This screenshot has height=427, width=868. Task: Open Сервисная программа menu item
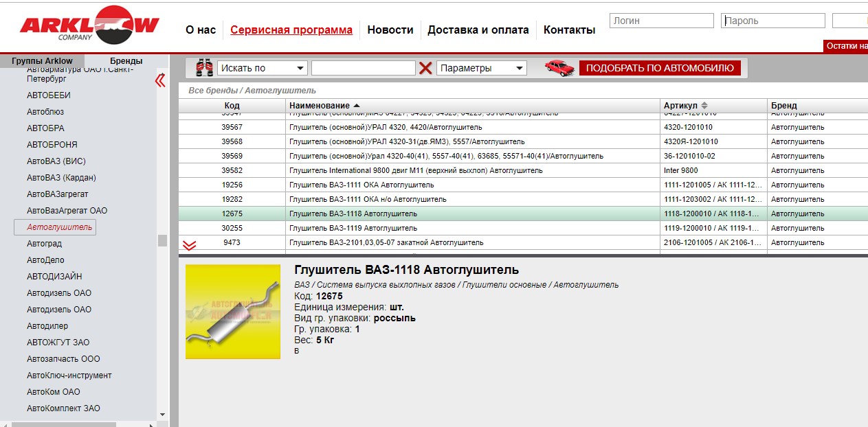click(291, 30)
